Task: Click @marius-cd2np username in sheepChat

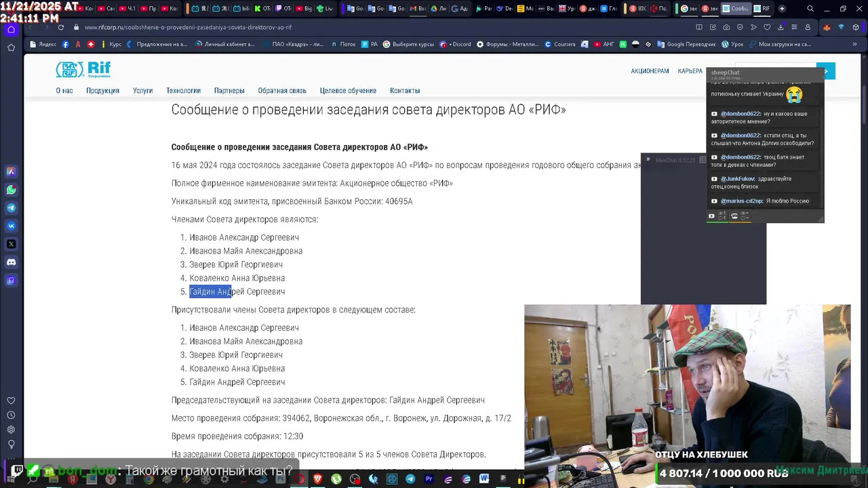Action: 741,201
